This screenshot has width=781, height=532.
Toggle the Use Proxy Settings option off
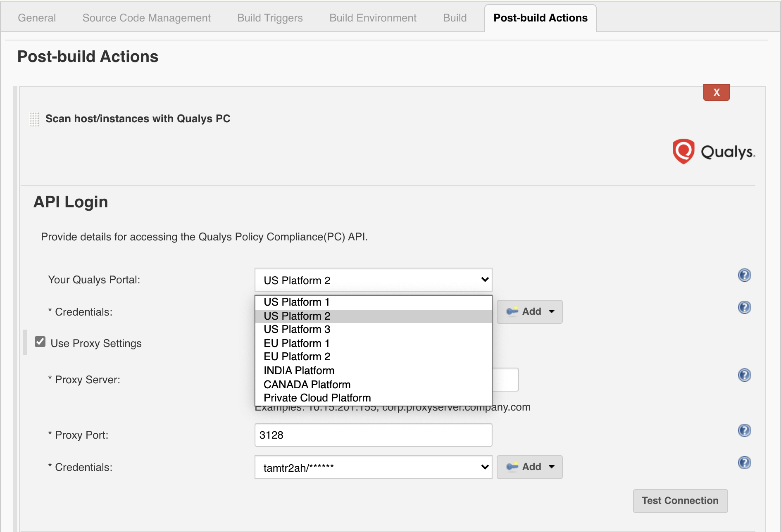pyautogui.click(x=40, y=342)
